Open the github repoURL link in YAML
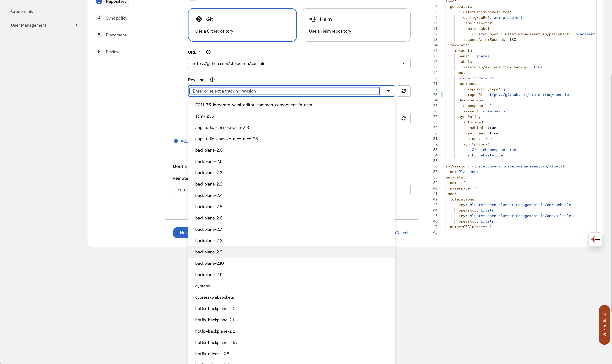612x364 pixels. click(528, 95)
